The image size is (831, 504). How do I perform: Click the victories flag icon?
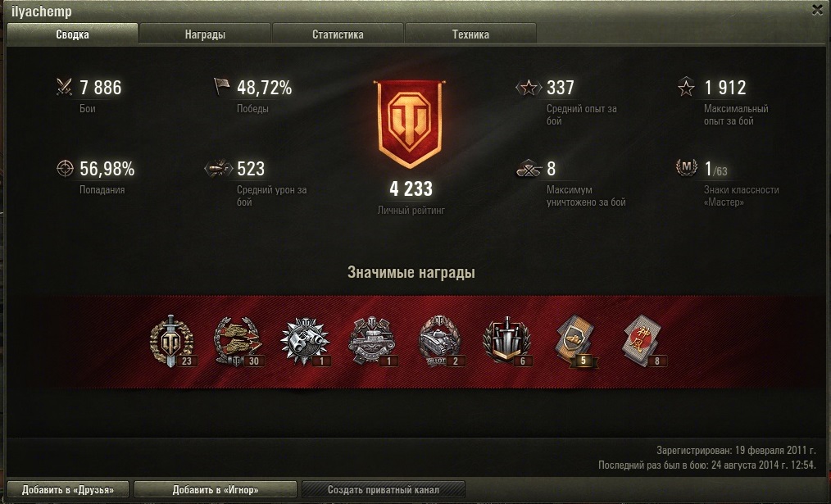pos(221,86)
